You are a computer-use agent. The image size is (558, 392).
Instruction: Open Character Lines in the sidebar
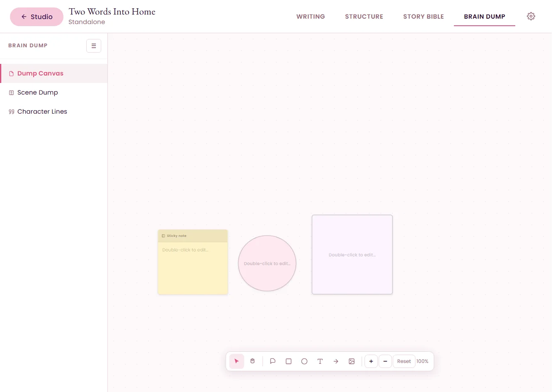(54, 112)
